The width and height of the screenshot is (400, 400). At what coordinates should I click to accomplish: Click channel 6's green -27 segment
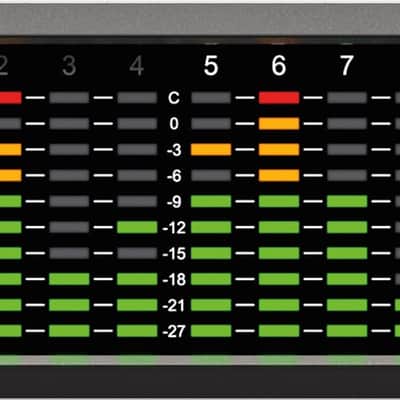pos(279,331)
